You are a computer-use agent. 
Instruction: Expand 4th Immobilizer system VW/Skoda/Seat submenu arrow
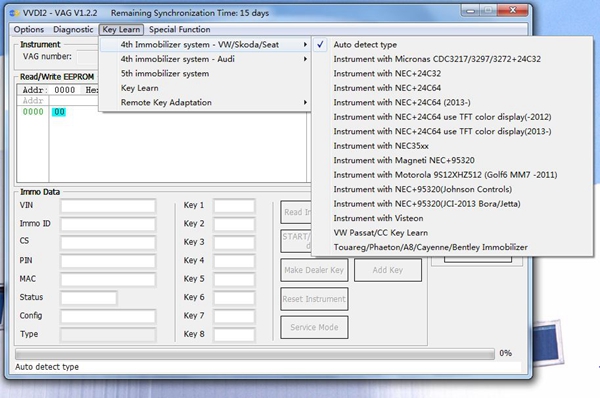pyautogui.click(x=305, y=45)
